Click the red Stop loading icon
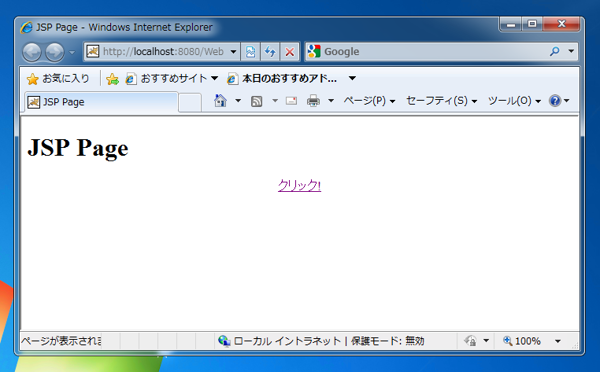This screenshot has height=372, width=600. 290,51
